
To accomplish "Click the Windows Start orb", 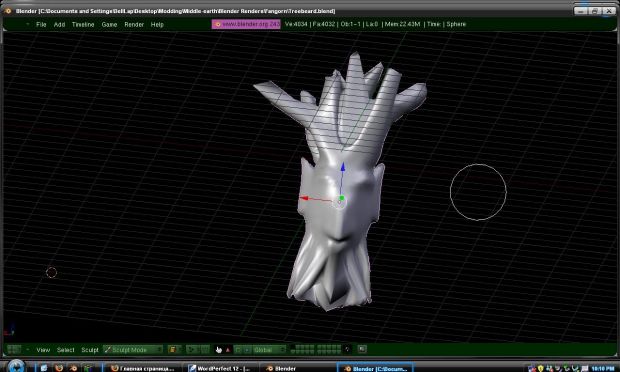I will pyautogui.click(x=16, y=366).
